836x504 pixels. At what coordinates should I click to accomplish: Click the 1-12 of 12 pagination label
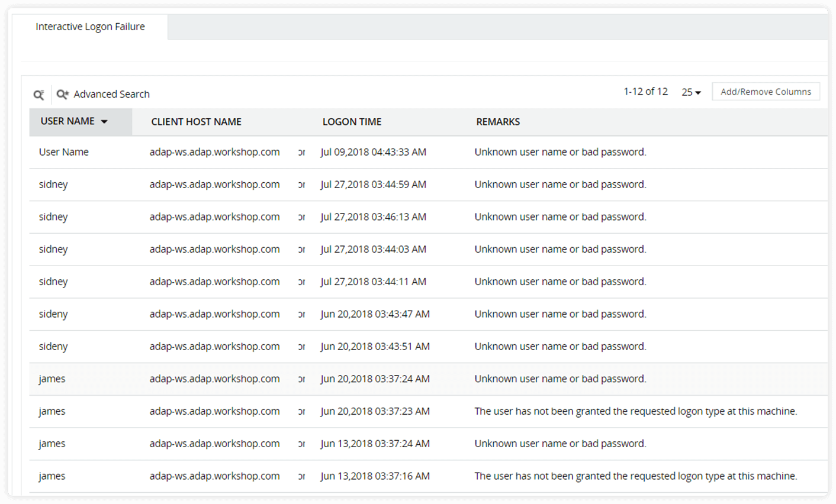click(x=645, y=91)
